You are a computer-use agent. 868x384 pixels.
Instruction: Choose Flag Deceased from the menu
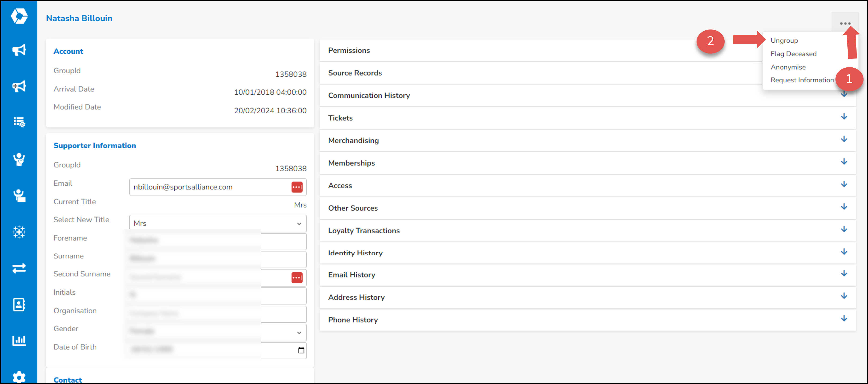[x=794, y=54]
